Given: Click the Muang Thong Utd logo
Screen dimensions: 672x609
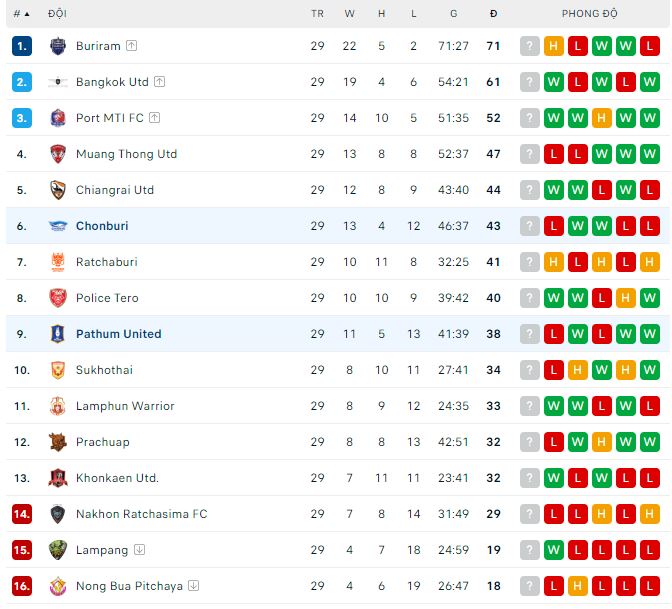Looking at the screenshot, I should 58,154.
